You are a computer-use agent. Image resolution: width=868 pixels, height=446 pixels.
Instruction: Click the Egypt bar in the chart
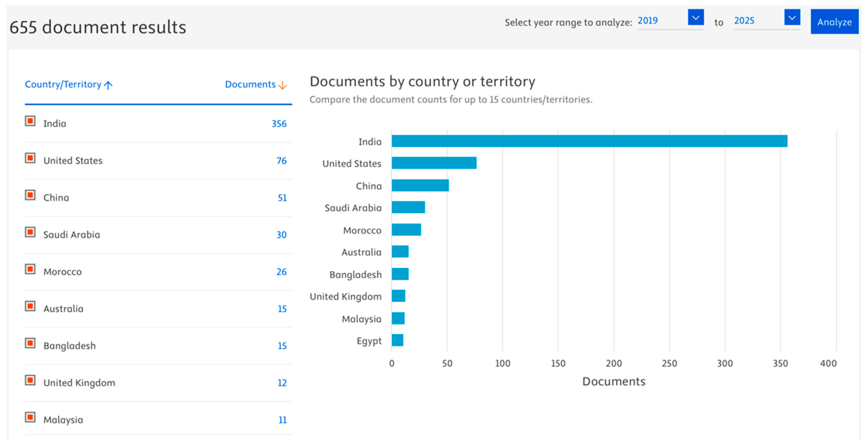(397, 340)
